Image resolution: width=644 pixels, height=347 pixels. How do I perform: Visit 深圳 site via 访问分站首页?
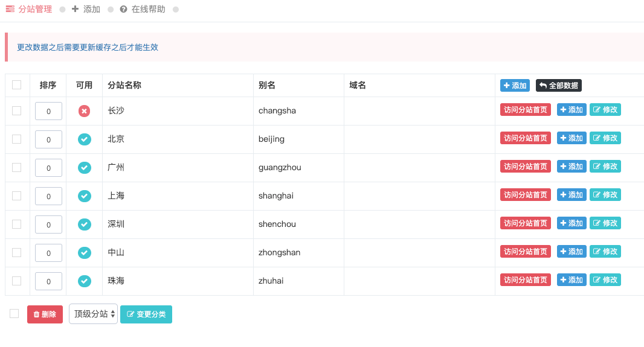[526, 223]
